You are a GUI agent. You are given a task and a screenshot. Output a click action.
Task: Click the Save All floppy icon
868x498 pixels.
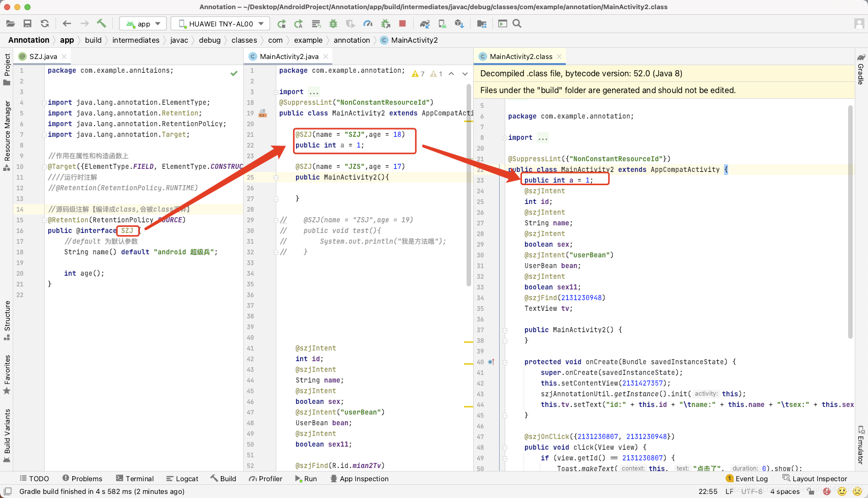[27, 23]
